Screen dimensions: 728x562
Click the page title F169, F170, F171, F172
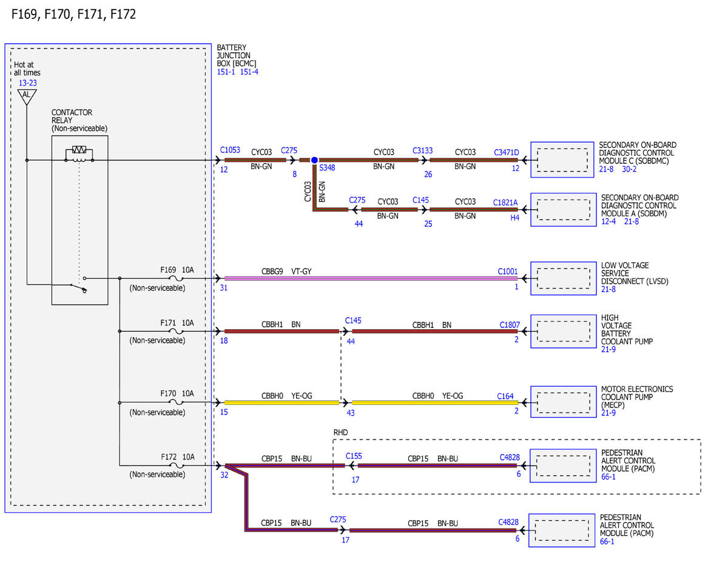pos(73,15)
